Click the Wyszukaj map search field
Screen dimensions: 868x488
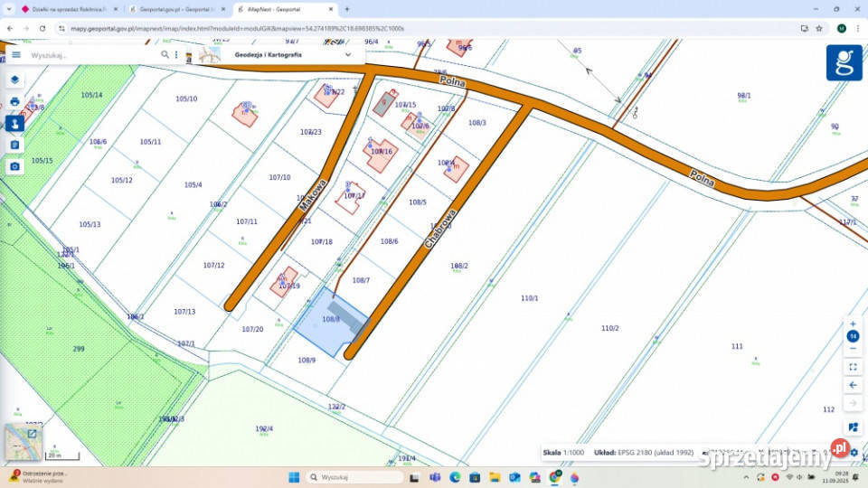click(x=90, y=54)
